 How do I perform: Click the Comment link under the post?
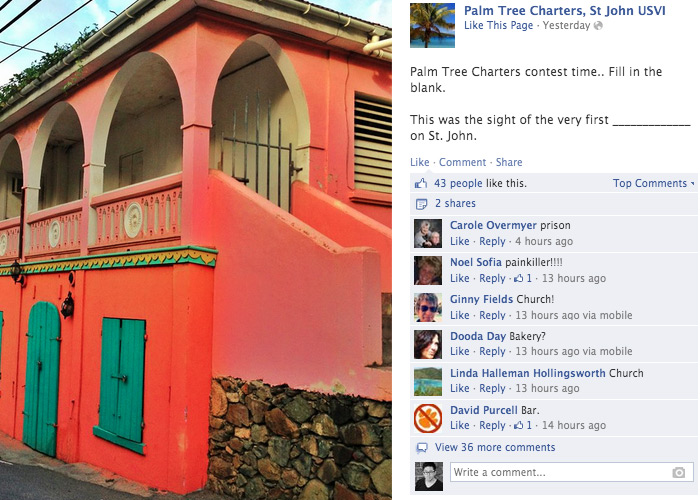pyautogui.click(x=462, y=162)
